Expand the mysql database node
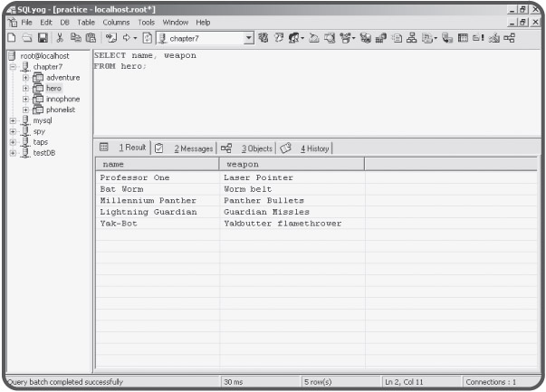 coord(13,119)
